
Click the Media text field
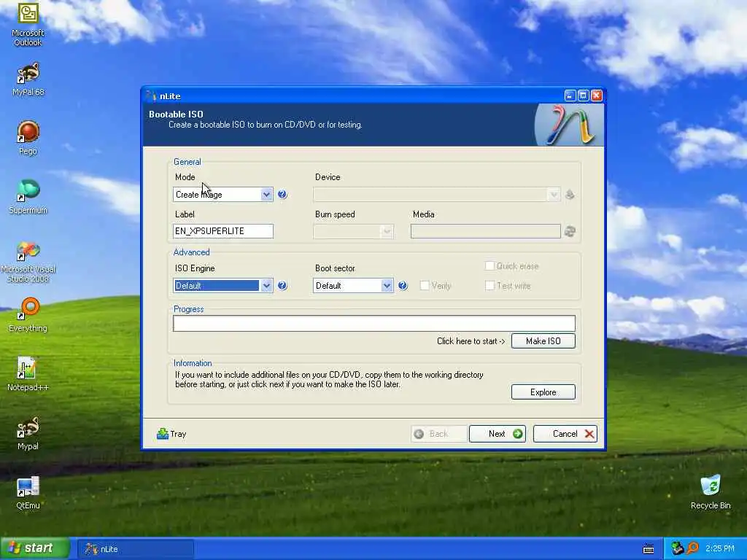pyautogui.click(x=485, y=231)
